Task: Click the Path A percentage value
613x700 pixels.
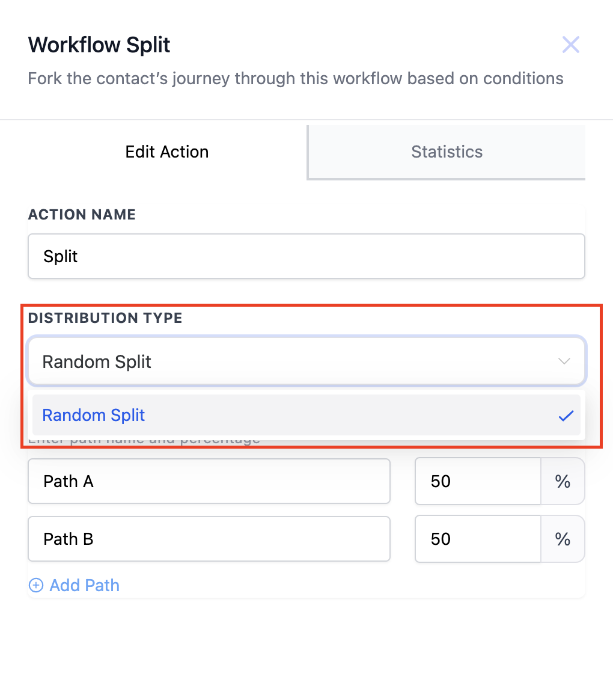Action: pos(477,481)
